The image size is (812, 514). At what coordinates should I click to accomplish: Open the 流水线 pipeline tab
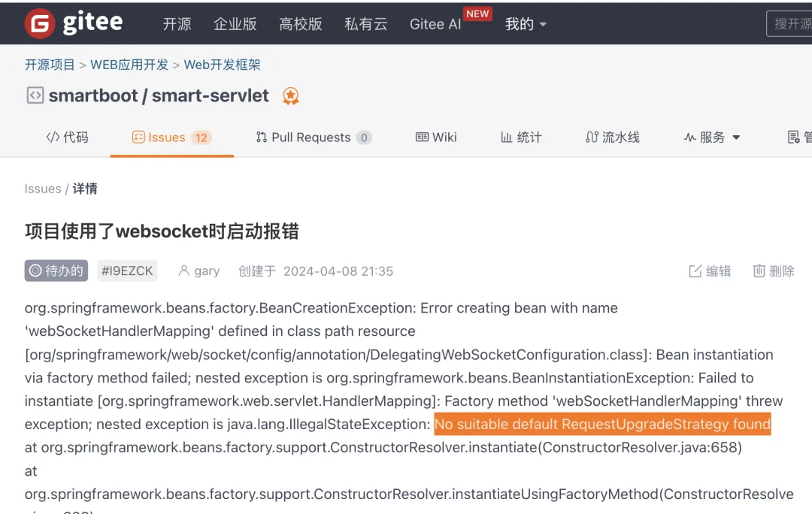(x=612, y=138)
